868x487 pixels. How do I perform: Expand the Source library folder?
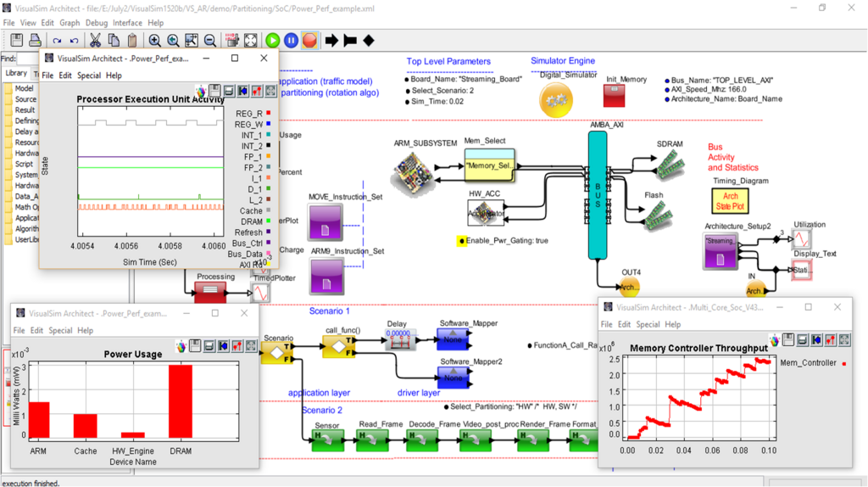tap(21, 99)
